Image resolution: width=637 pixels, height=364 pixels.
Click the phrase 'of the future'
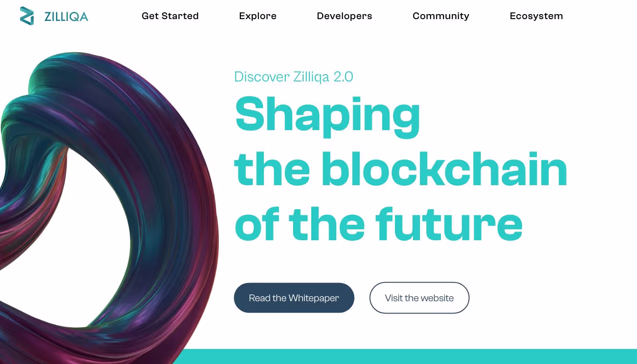tap(378, 223)
